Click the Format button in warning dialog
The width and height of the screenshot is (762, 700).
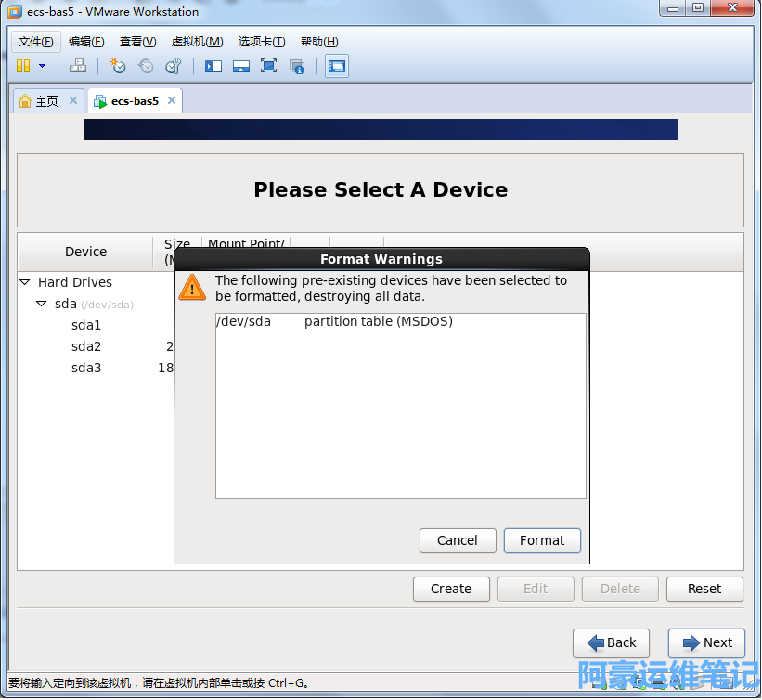(x=542, y=540)
